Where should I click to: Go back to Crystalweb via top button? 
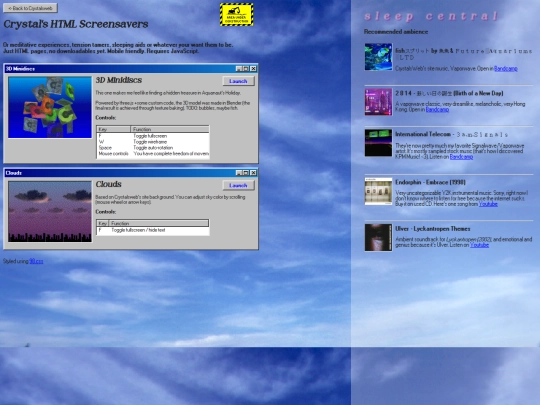point(30,8)
